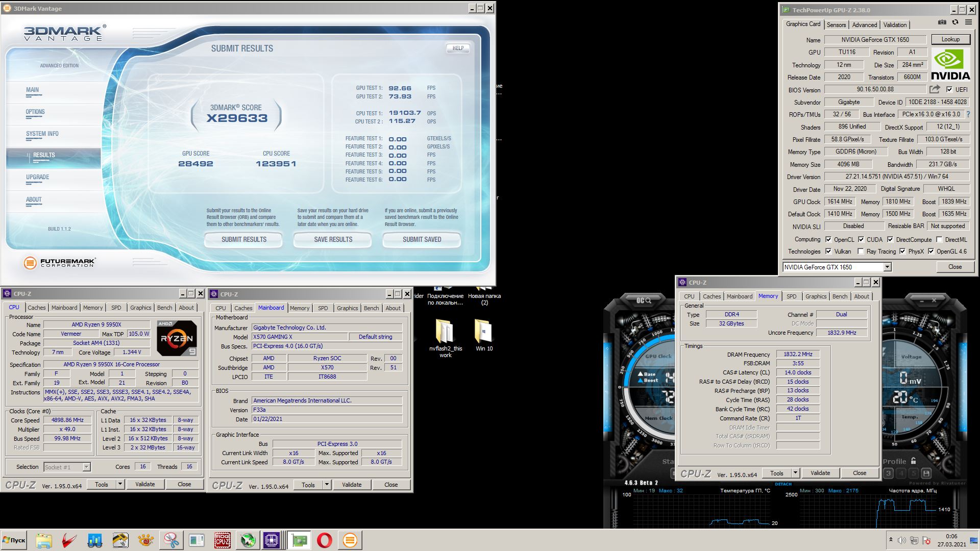The width and height of the screenshot is (980, 551).
Task: Open the GPU-Z hamburger menu
Action: 968,22
